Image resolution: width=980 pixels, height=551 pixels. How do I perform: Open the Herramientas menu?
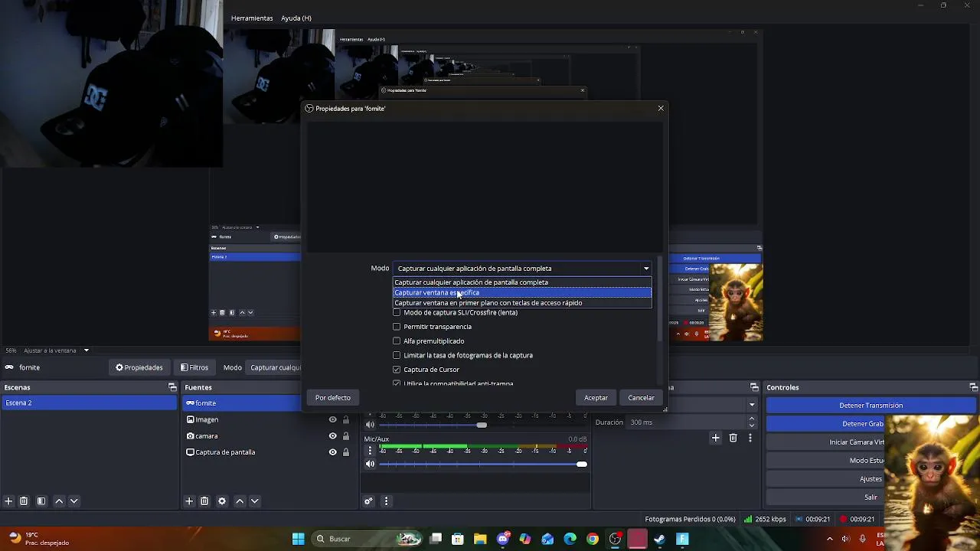click(x=252, y=18)
